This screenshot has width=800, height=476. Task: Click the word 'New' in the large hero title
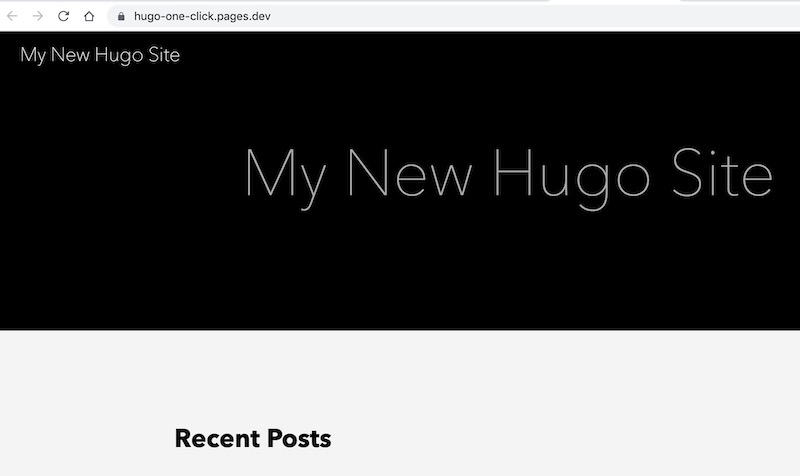pos(410,172)
